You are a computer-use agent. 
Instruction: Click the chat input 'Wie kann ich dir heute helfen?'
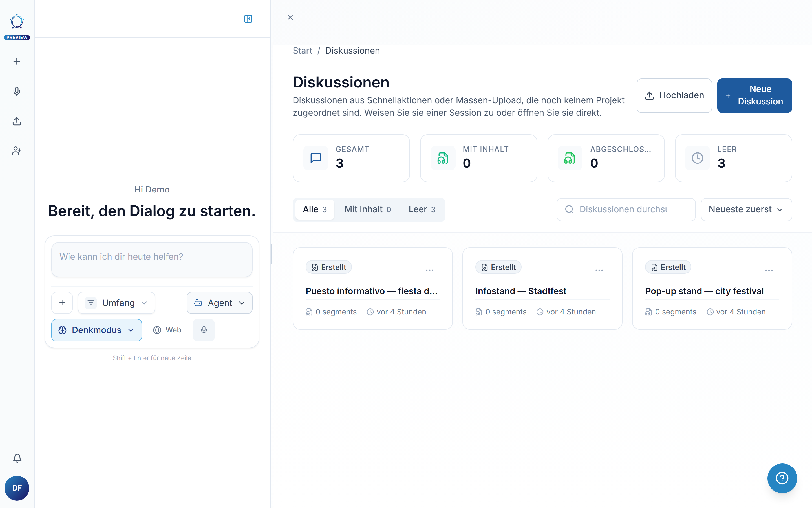[x=152, y=260]
